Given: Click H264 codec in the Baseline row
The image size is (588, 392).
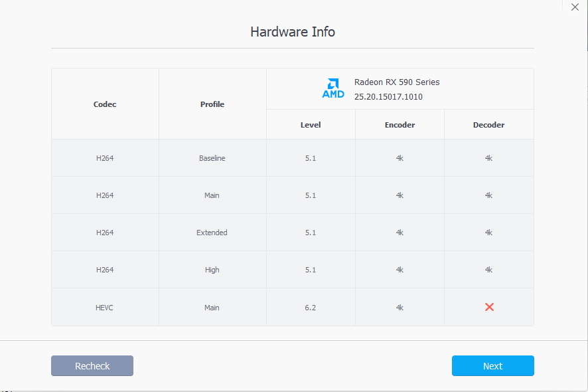Looking at the screenshot, I should point(105,158).
